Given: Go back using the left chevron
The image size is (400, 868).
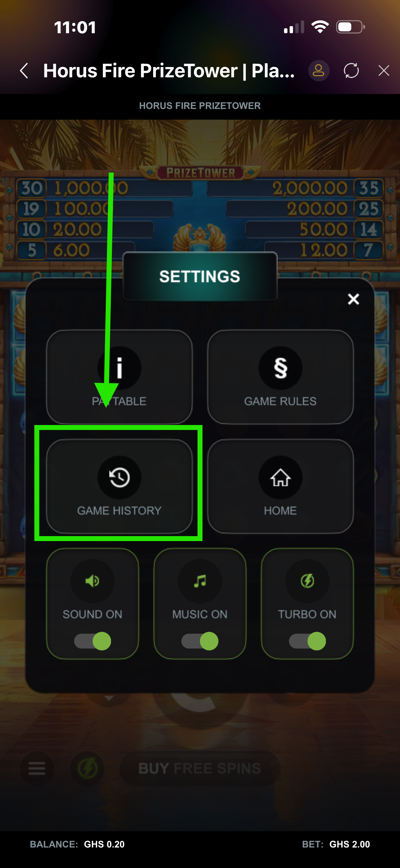Looking at the screenshot, I should [x=24, y=71].
